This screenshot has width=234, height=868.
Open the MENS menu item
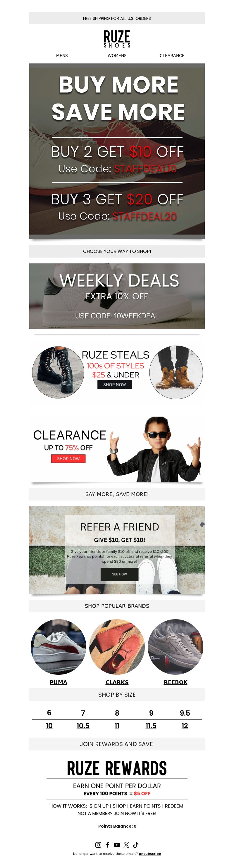[x=62, y=56]
